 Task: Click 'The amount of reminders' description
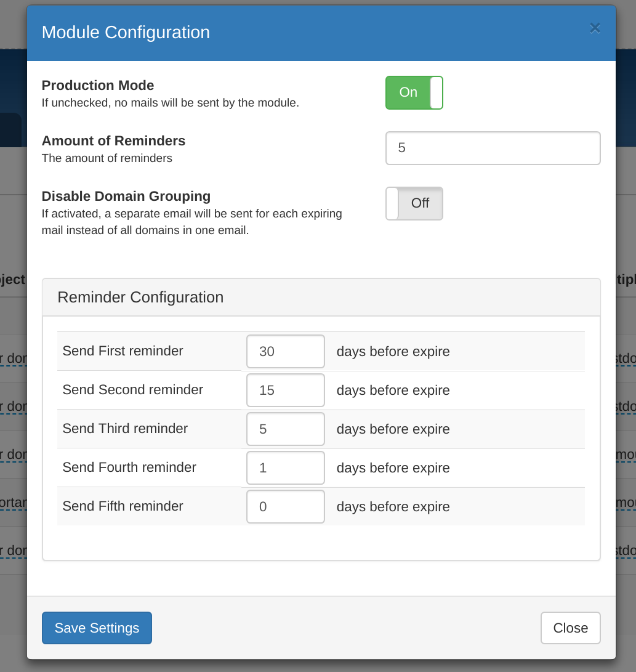(107, 158)
